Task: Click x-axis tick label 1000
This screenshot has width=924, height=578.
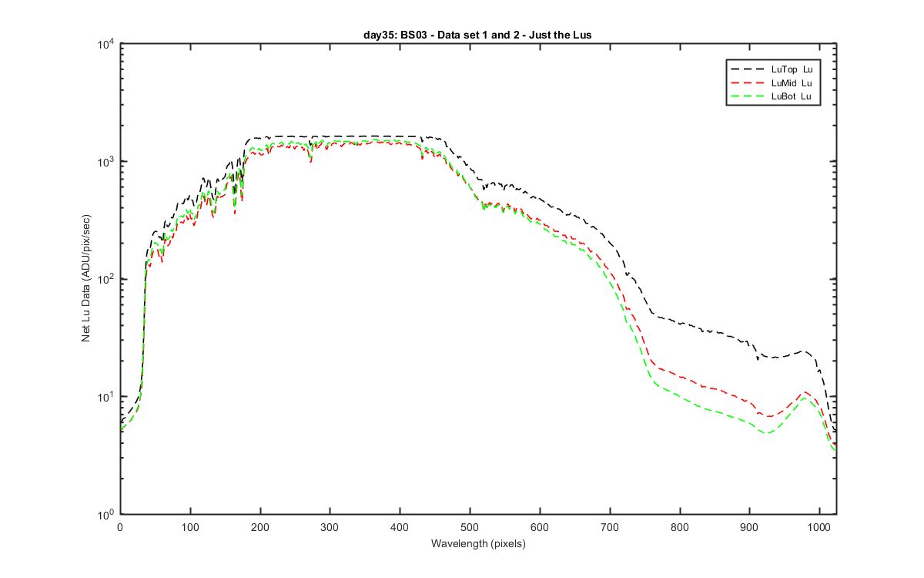Action: [819, 527]
